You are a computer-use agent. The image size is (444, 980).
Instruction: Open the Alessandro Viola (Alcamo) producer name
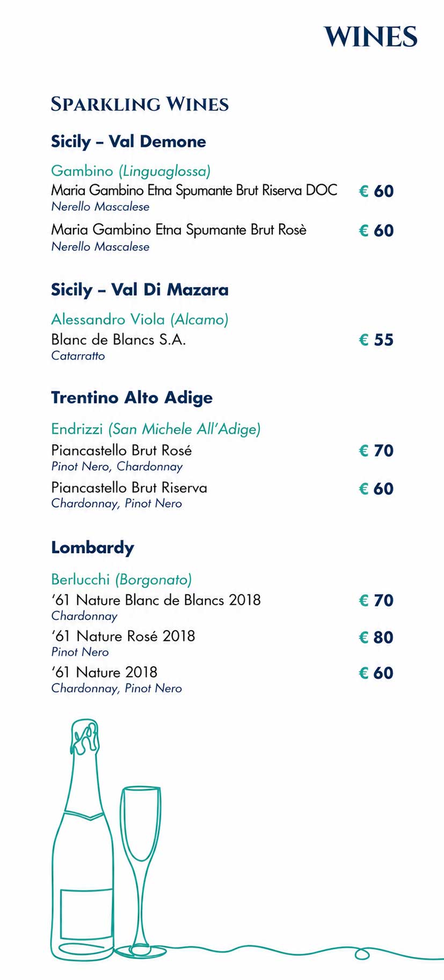pos(140,320)
